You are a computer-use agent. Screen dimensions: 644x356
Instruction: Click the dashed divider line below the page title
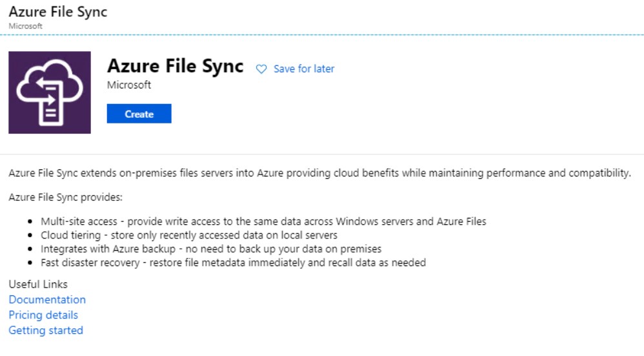coord(322,35)
